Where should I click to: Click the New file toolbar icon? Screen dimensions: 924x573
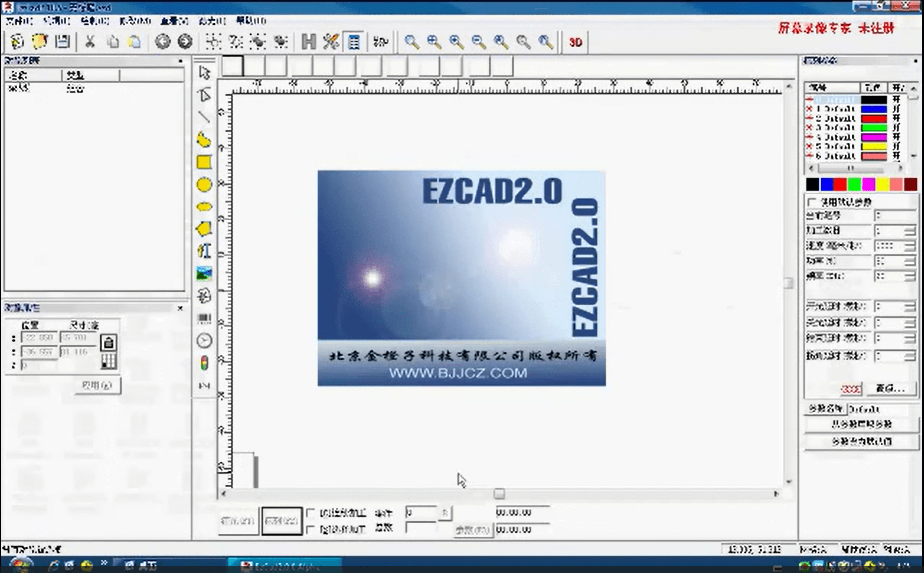tap(17, 42)
